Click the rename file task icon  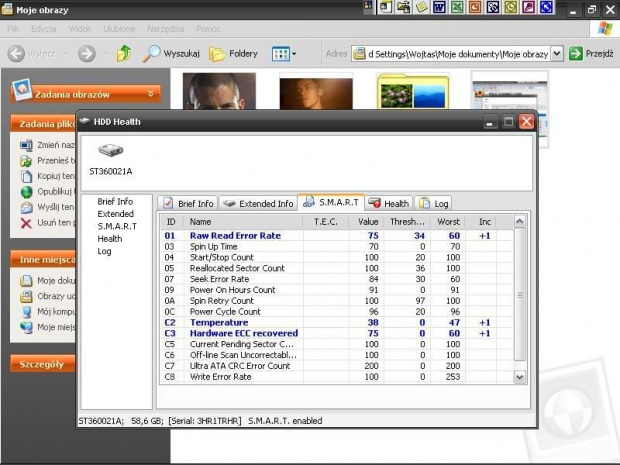(x=26, y=145)
